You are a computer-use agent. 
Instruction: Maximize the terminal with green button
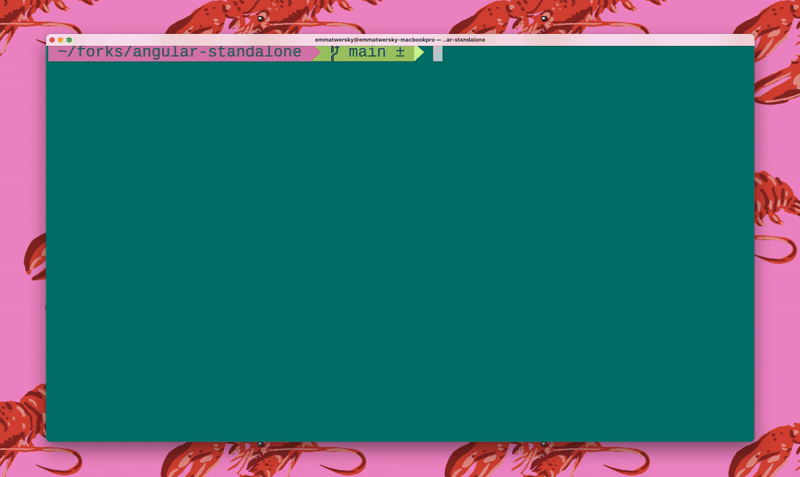pos(69,40)
